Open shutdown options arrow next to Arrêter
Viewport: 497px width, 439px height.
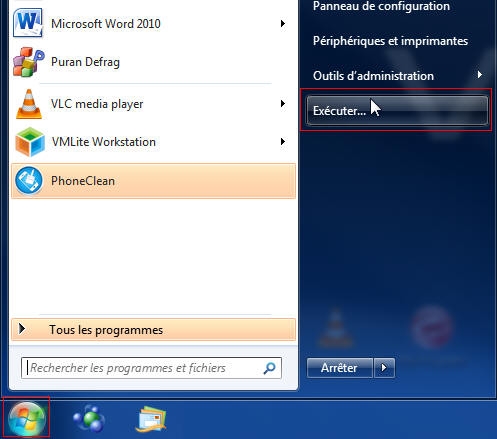[384, 368]
